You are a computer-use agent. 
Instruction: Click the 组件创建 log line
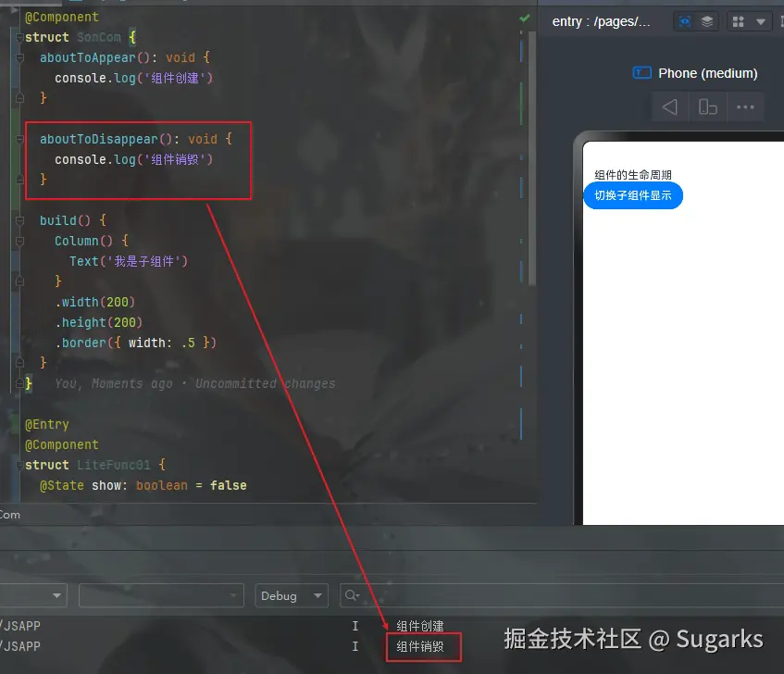[420, 626]
